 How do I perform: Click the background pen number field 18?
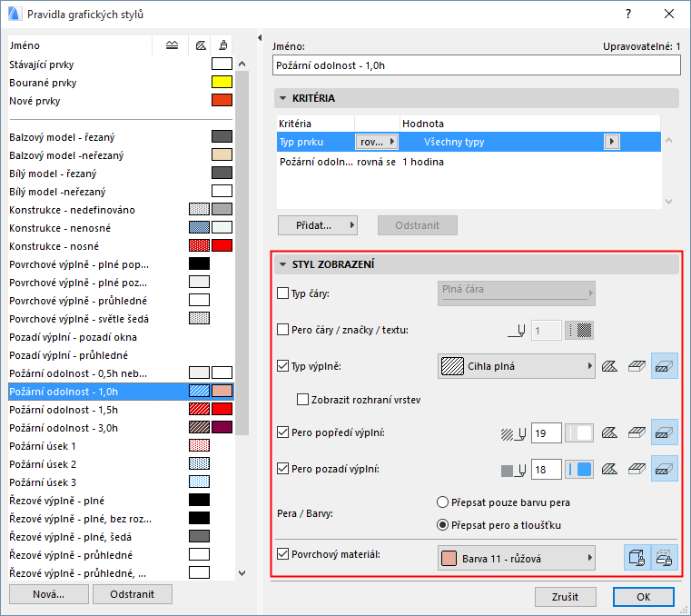tap(547, 469)
